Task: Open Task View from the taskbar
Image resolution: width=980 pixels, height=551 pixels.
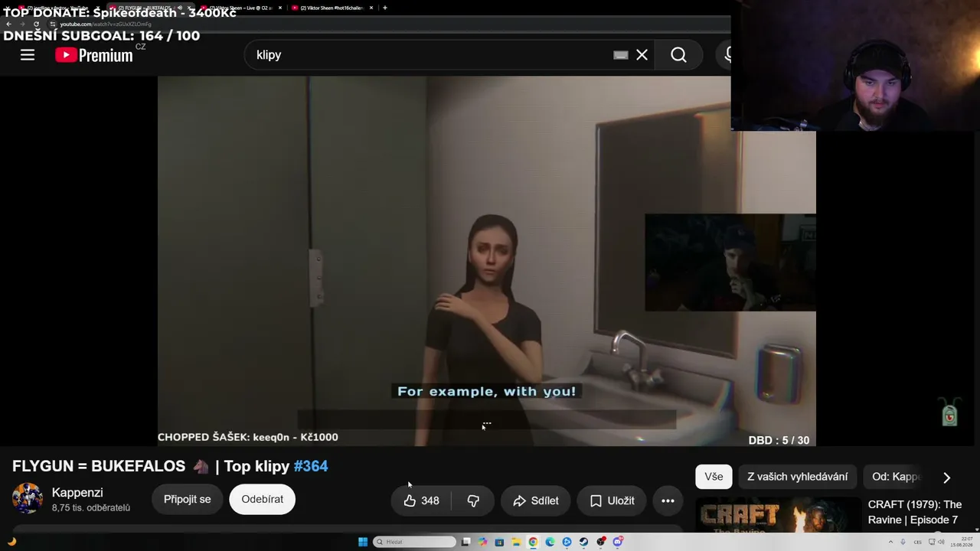Action: [465, 542]
